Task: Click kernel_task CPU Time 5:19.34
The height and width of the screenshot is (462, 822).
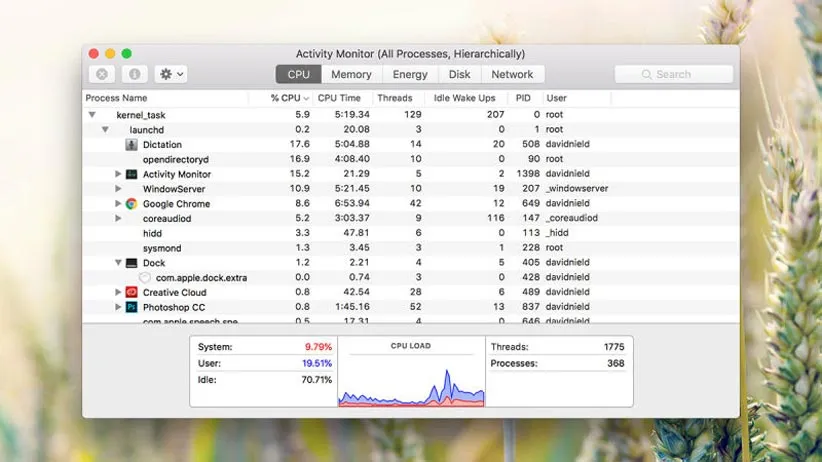Action: 352,114
